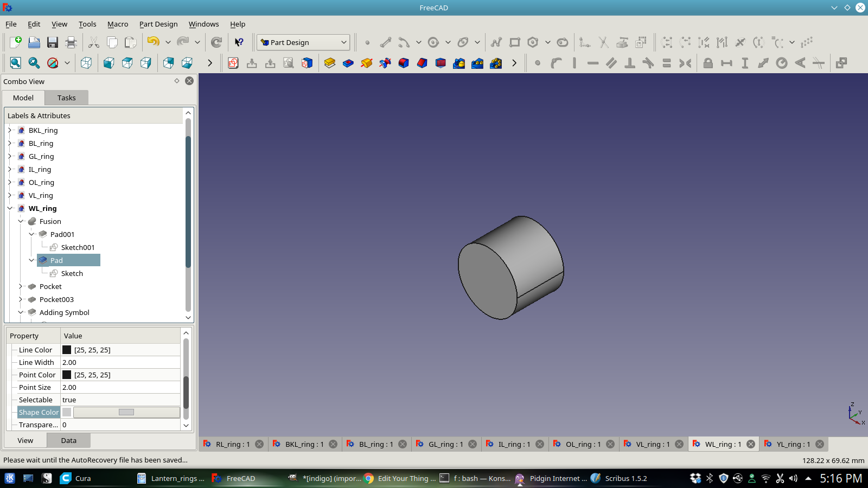Switch to the Tasks tab

click(66, 98)
